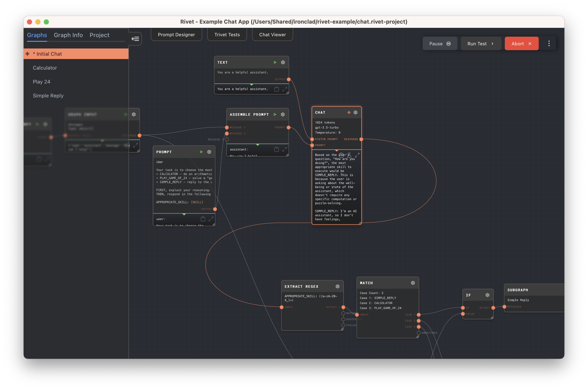Click If node Value input port
This screenshot has width=588, height=390.
[463, 314]
